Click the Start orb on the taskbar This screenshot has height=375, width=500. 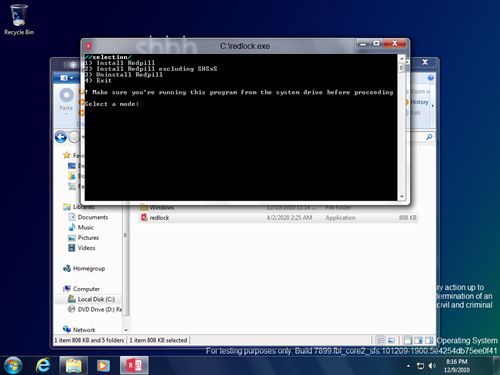click(x=13, y=365)
